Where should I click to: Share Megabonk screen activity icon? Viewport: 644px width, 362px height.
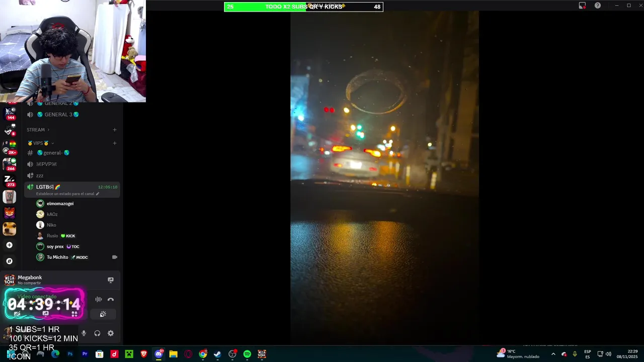(x=111, y=280)
